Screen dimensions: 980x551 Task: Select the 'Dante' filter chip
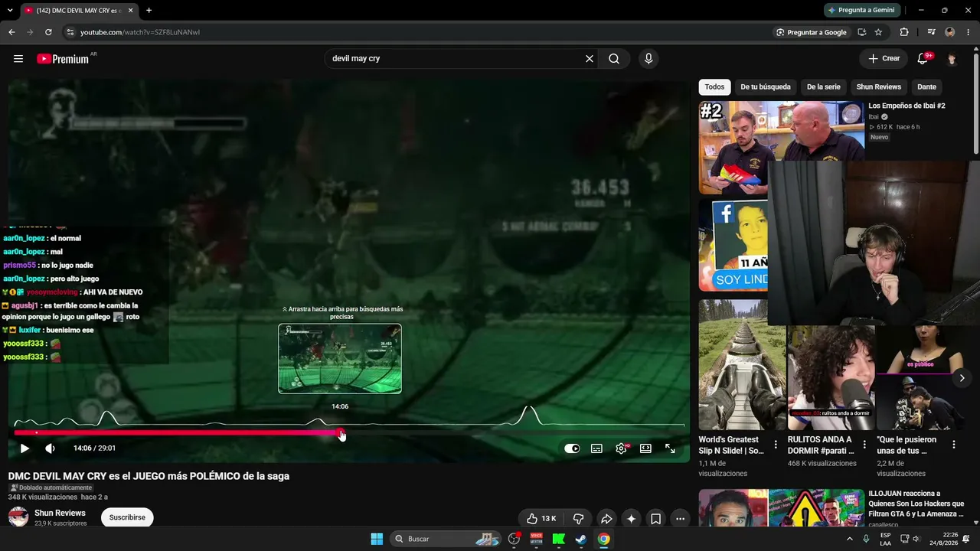[x=926, y=87]
